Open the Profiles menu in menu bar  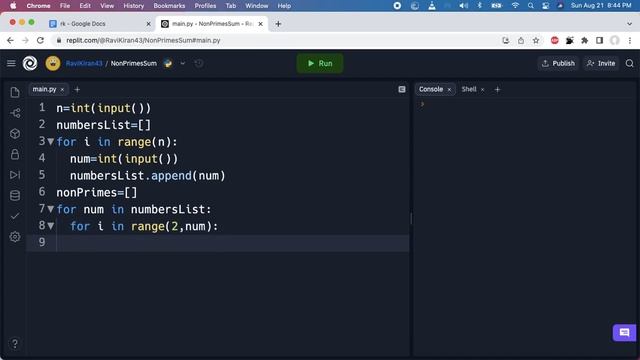(205, 6)
